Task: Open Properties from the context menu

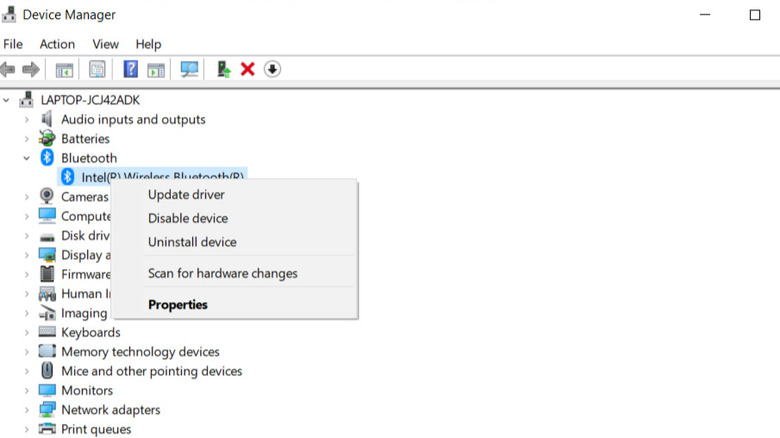Action: tap(178, 305)
